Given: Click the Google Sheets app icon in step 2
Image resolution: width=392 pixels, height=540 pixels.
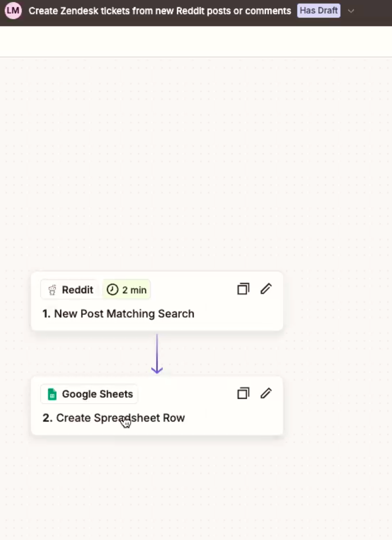Looking at the screenshot, I should pyautogui.click(x=52, y=394).
